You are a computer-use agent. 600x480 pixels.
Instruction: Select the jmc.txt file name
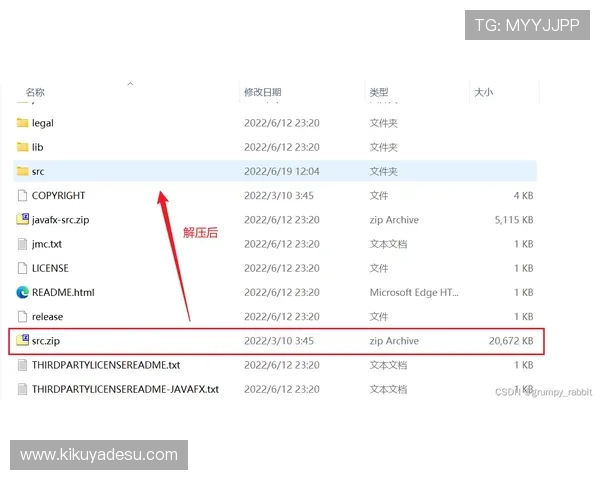pos(47,244)
